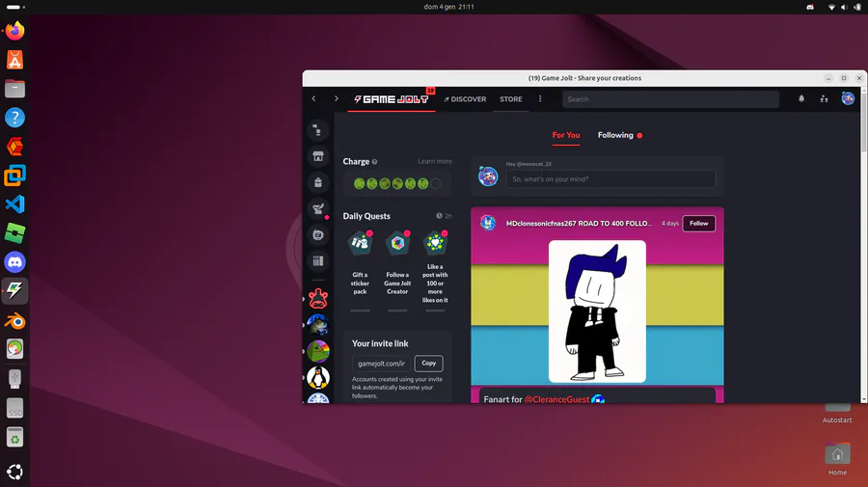The height and width of the screenshot is (487, 868).
Task: Open Files from the dock
Action: click(x=14, y=89)
